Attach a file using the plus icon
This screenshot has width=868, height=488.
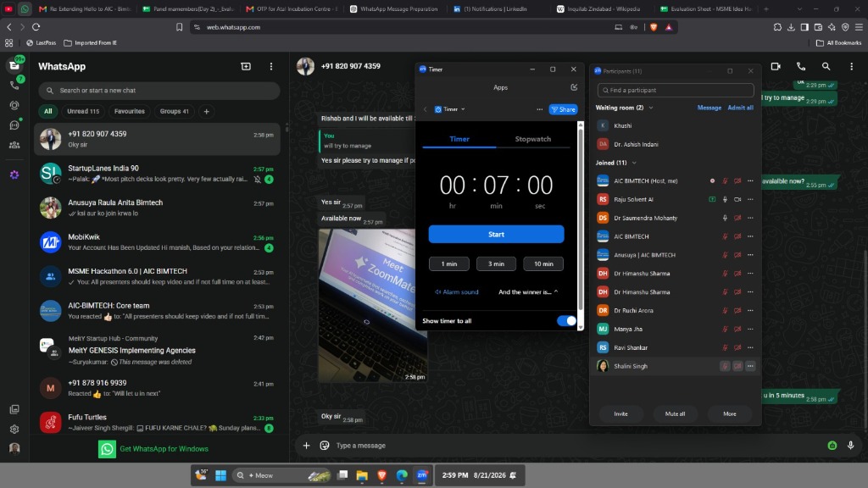(x=306, y=446)
